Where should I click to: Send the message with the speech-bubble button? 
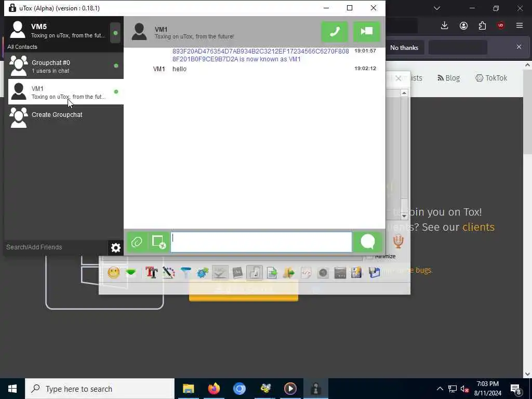pos(368,242)
